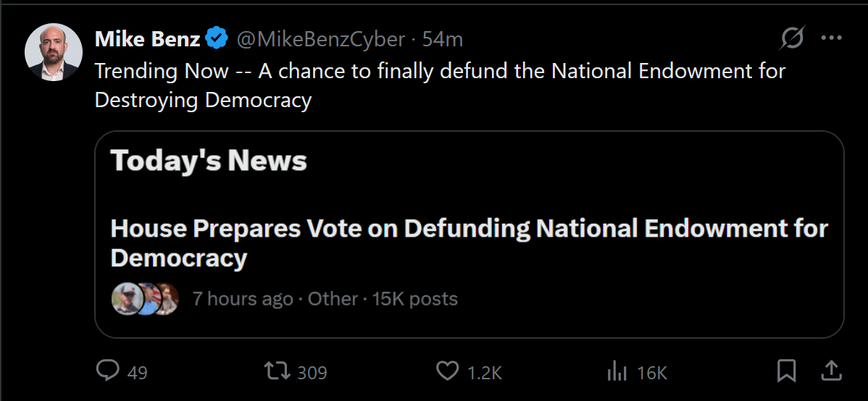Click the trend contributor avatars cluster
Image resolution: width=868 pixels, height=401 pixels.
pos(146,299)
